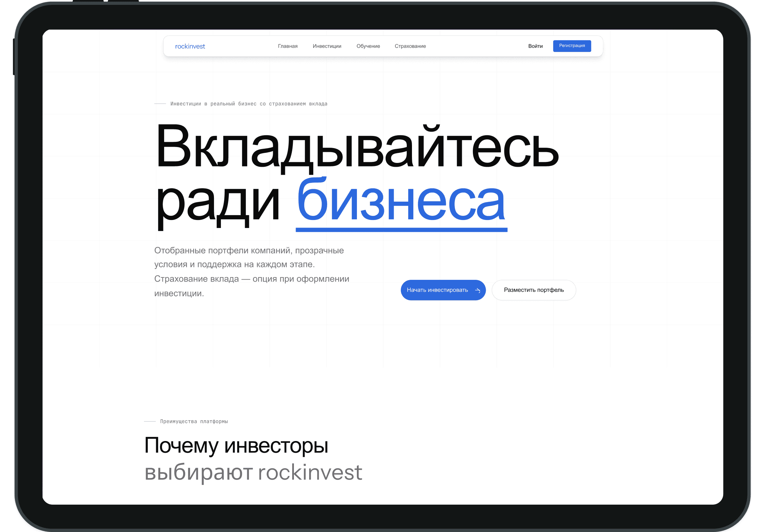This screenshot has height=532, width=763.
Task: Click the rockinvest logo in the header
Action: click(190, 46)
